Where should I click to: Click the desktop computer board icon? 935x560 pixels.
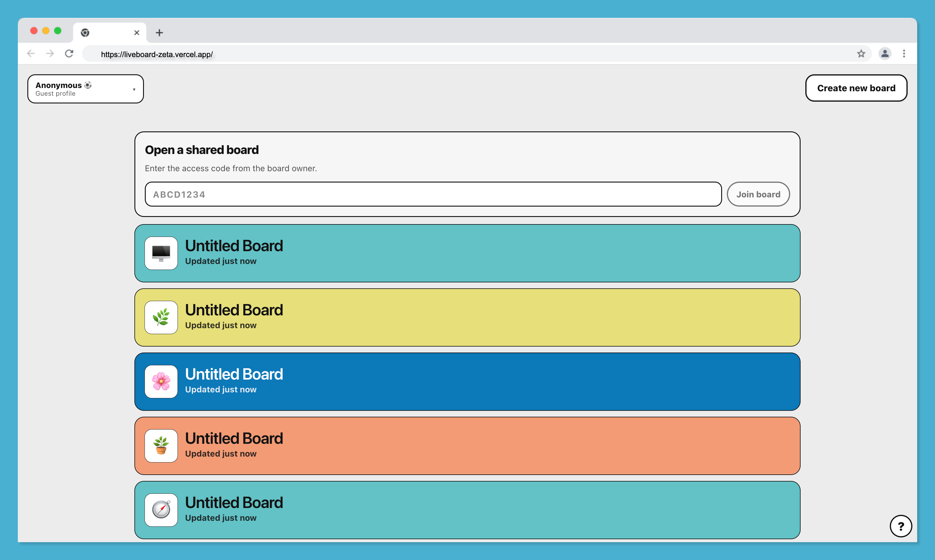point(161,253)
